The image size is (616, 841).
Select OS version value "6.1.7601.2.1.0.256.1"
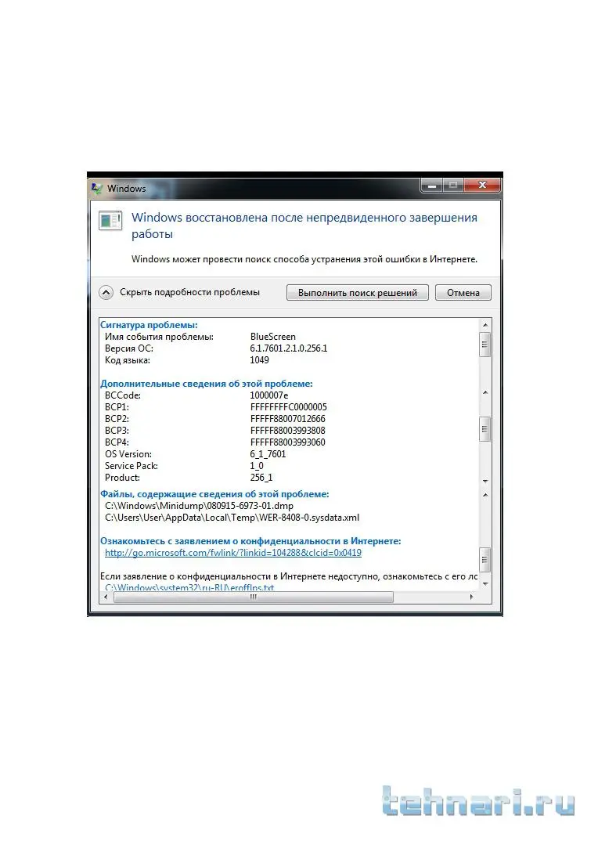pos(288,348)
